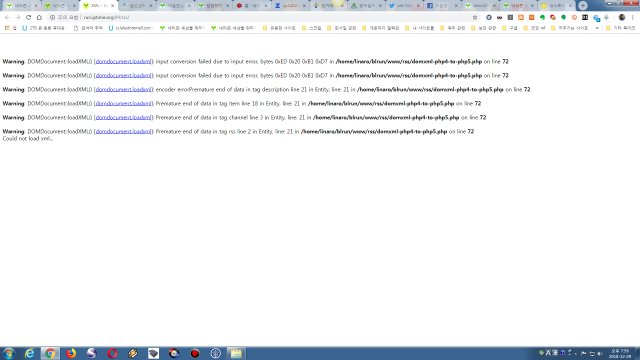
Task: Open Internet Explorer from the taskbar
Action: (29, 353)
